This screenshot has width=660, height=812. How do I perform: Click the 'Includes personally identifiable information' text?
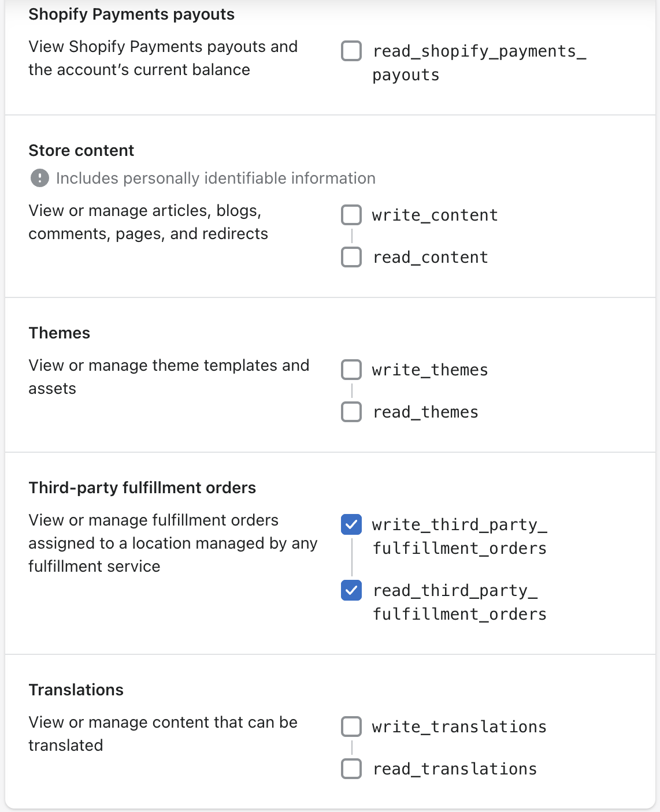tap(216, 178)
